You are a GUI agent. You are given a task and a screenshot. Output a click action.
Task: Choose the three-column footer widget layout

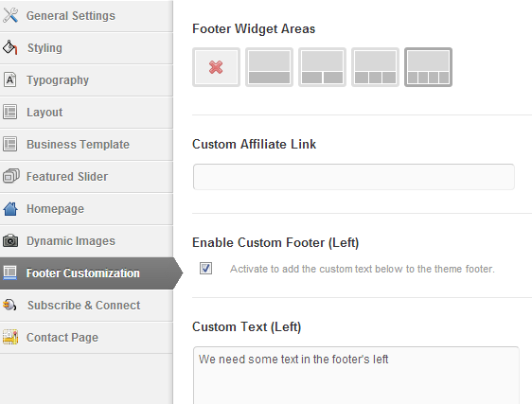(375, 67)
